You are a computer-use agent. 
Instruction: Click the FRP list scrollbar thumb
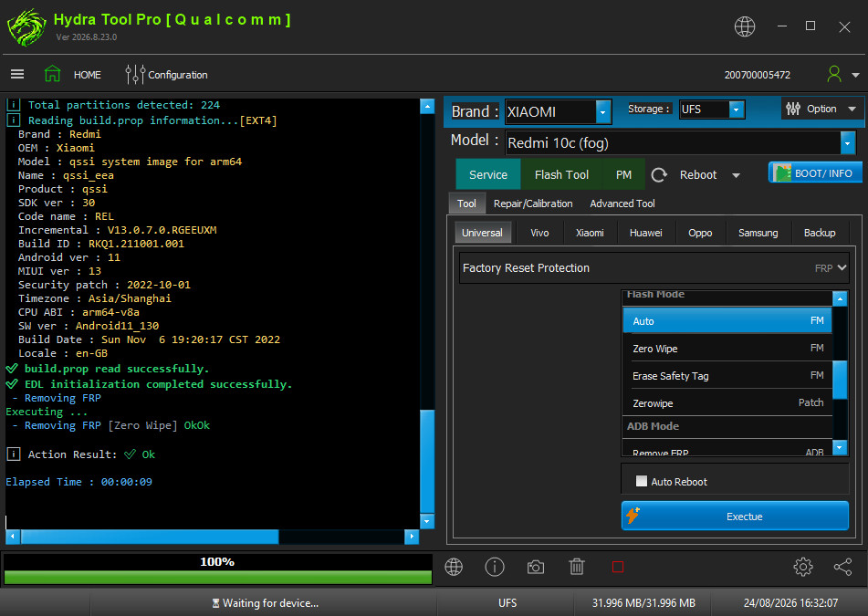tap(840, 380)
